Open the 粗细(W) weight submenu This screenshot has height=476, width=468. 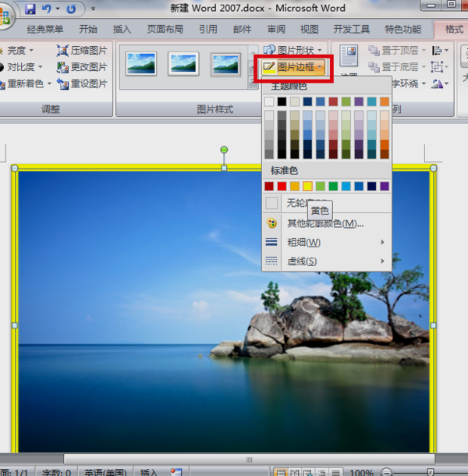[327, 242]
